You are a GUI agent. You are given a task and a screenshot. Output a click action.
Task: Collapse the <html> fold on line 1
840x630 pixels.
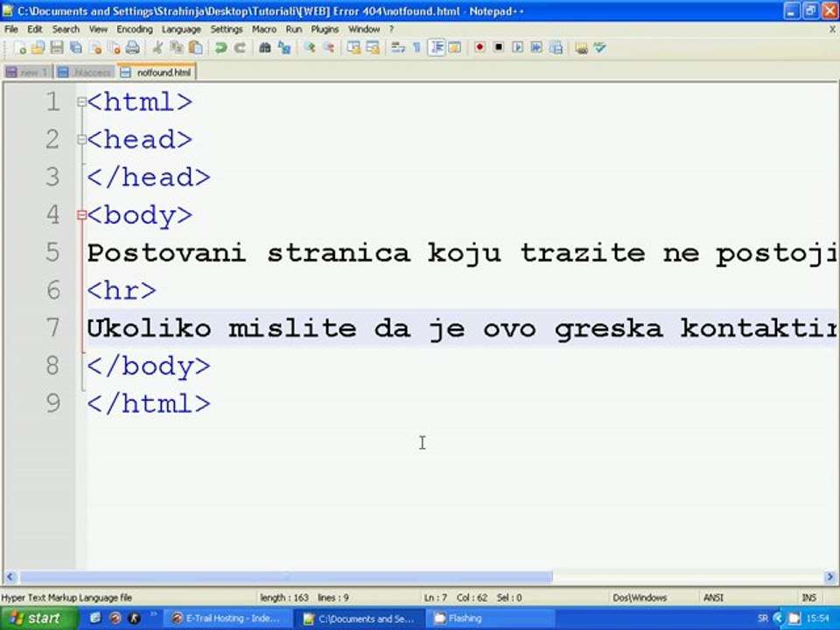tap(81, 101)
